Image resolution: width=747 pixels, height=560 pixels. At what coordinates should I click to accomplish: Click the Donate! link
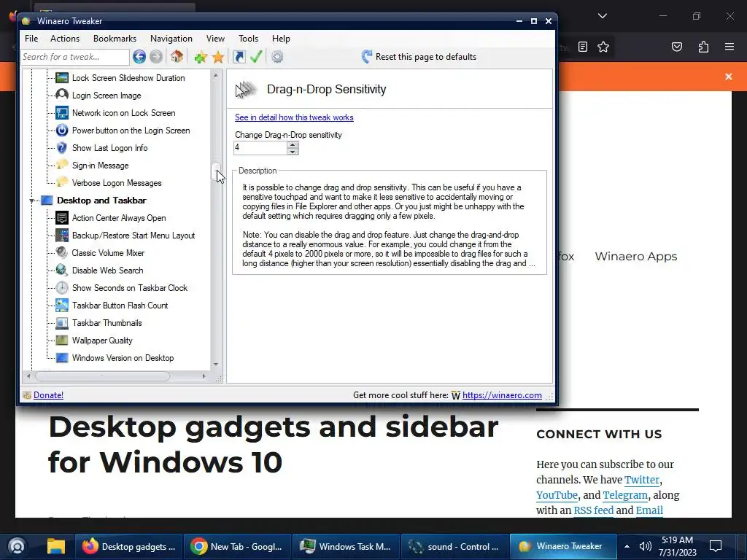[x=48, y=394]
